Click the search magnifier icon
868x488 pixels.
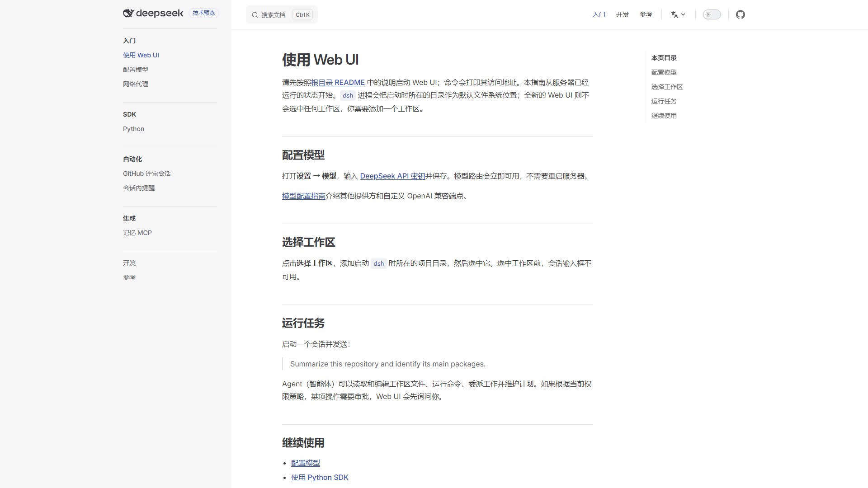click(x=255, y=15)
